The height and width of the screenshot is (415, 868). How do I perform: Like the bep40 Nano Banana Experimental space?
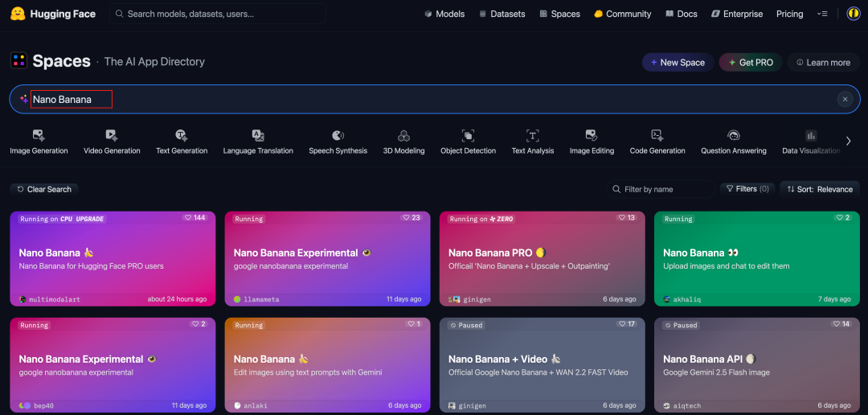[x=199, y=324]
